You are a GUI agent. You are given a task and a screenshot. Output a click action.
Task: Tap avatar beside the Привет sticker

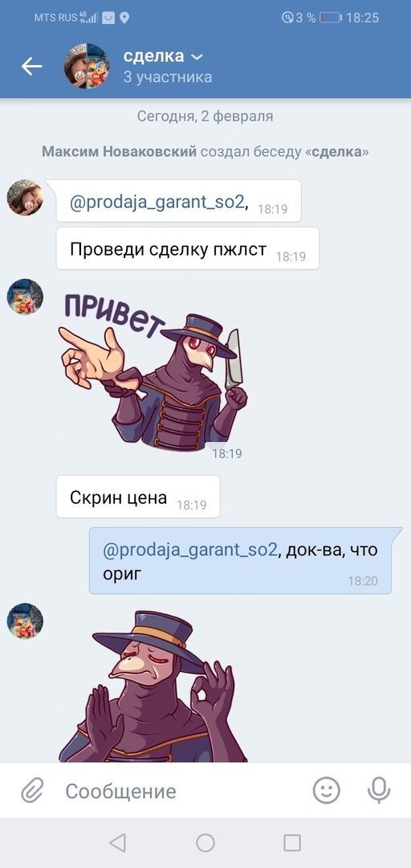(25, 297)
